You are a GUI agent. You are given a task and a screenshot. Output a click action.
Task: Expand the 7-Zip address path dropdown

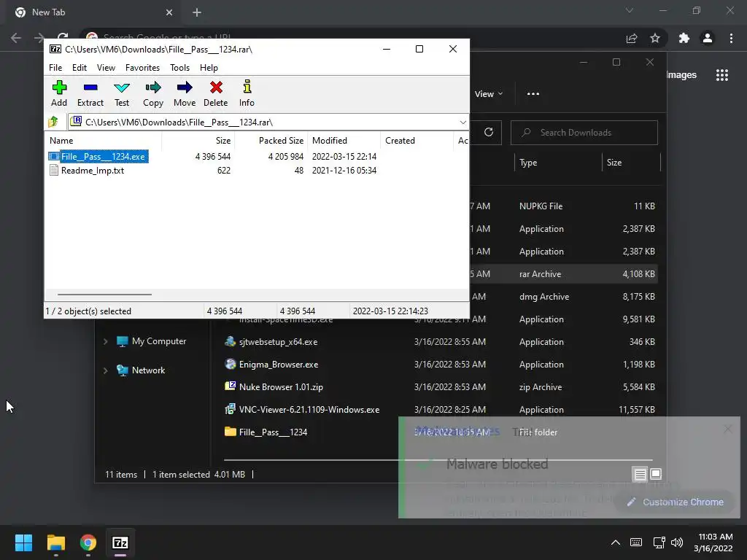tap(462, 122)
